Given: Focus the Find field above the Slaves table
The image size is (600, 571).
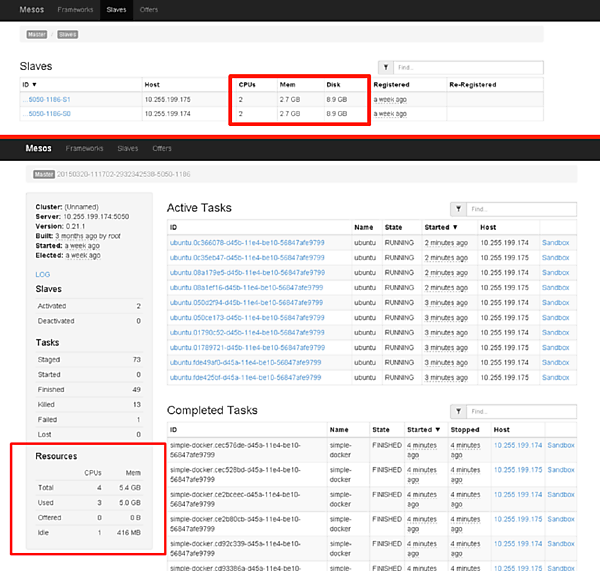Looking at the screenshot, I should 468,68.
